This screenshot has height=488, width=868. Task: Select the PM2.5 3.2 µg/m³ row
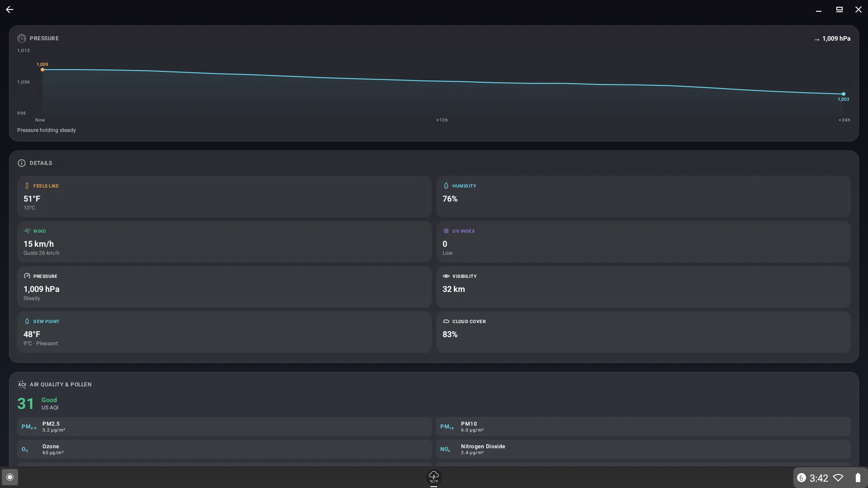tap(224, 427)
